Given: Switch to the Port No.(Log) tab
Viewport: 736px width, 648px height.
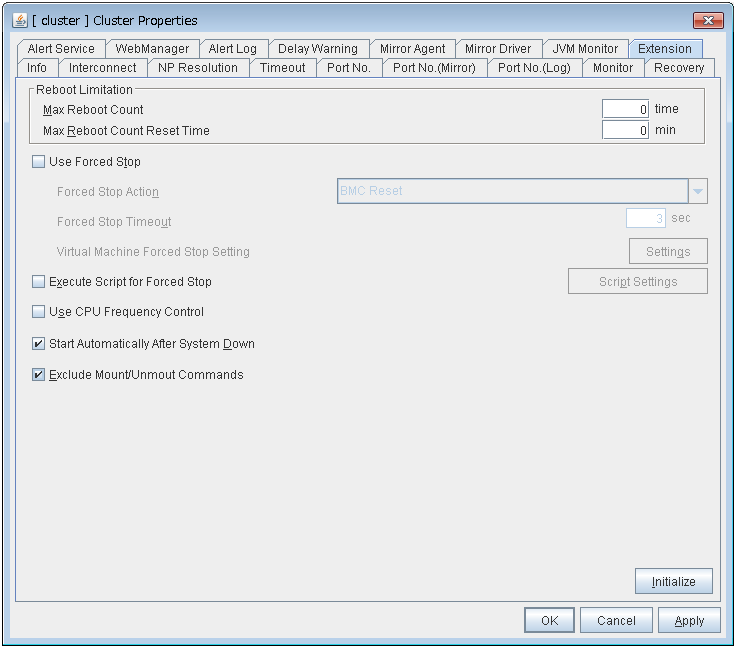Looking at the screenshot, I should [x=534, y=68].
